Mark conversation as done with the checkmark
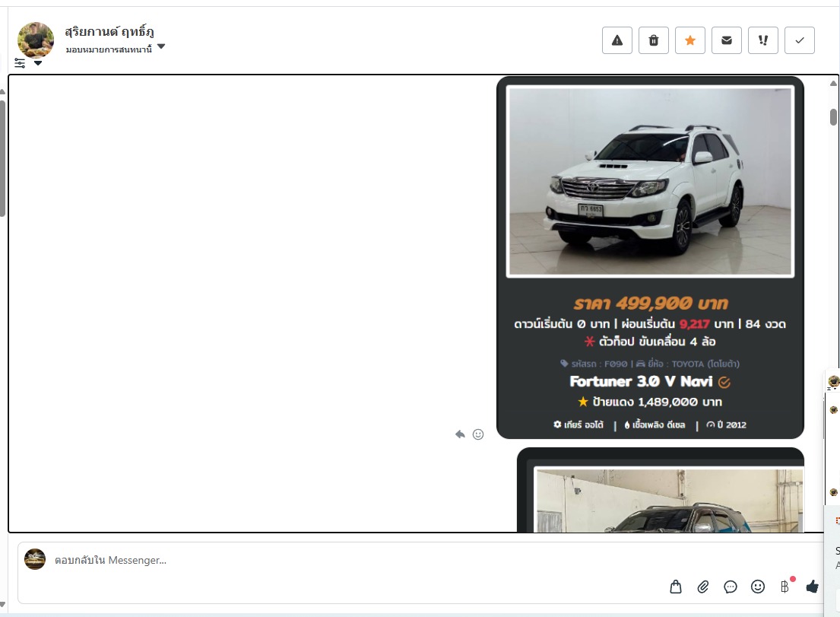Screen dimensions: 840x617 pyautogui.click(x=799, y=40)
